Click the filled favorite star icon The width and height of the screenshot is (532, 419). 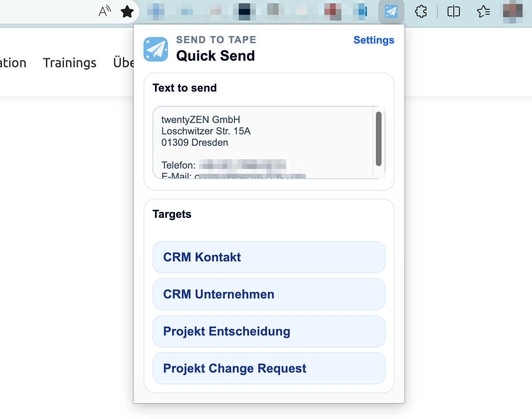[127, 11]
